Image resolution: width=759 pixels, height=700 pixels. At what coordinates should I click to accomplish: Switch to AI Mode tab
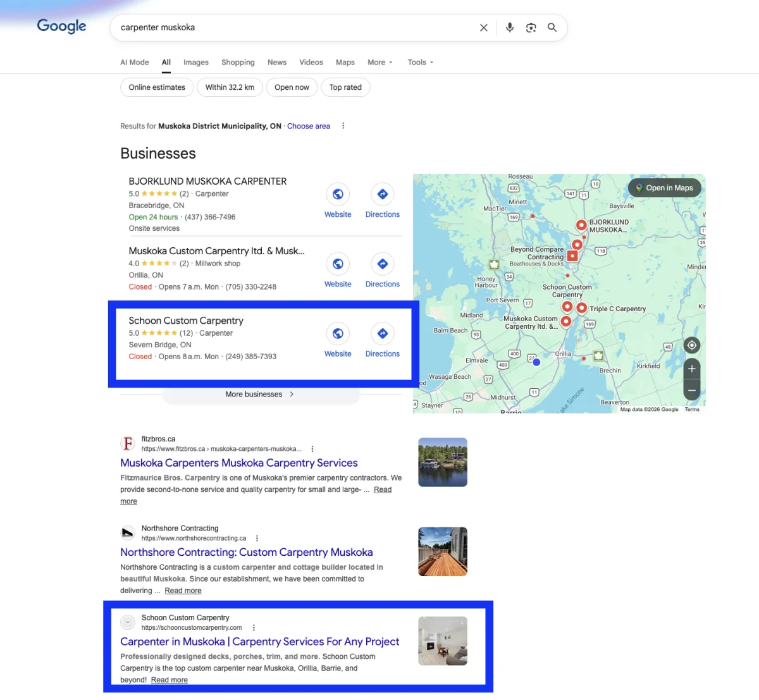(135, 63)
